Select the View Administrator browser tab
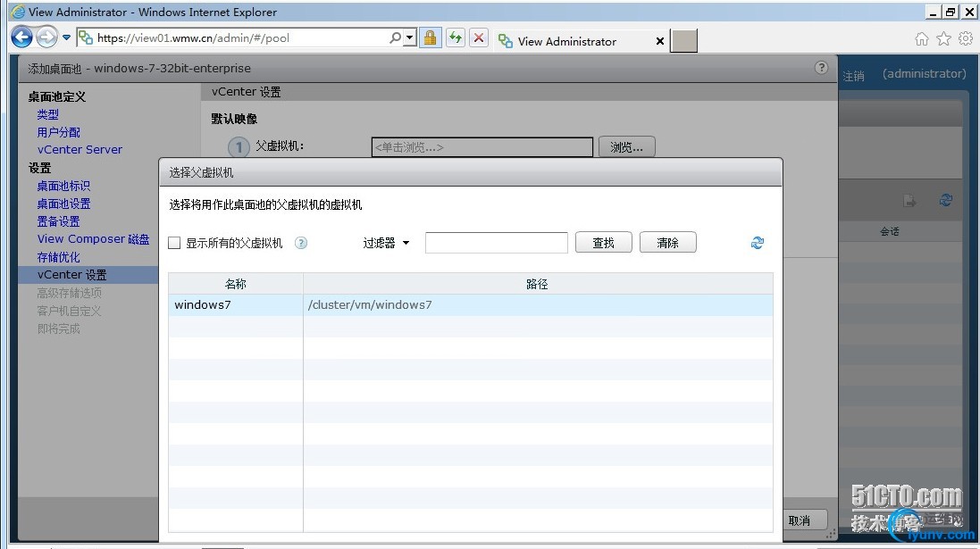 (567, 41)
